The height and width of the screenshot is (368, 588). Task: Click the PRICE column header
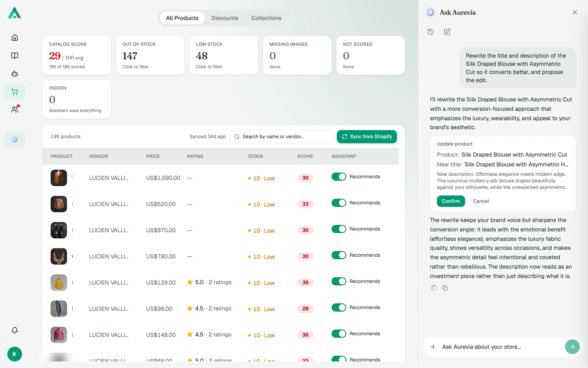(153, 156)
